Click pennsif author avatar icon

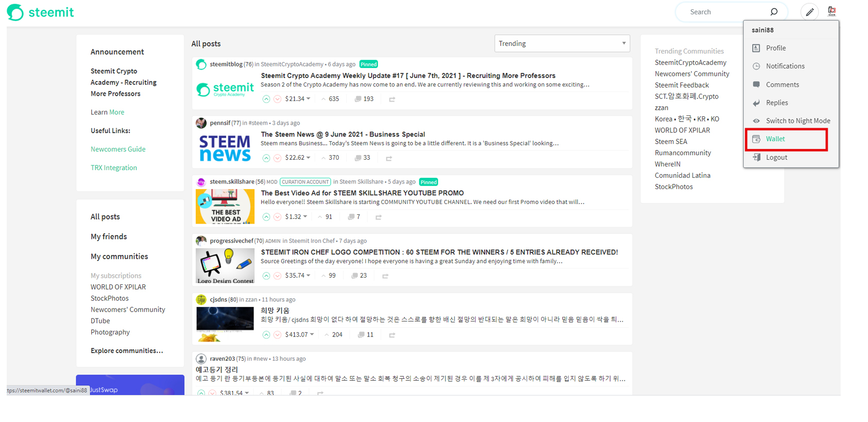201,123
